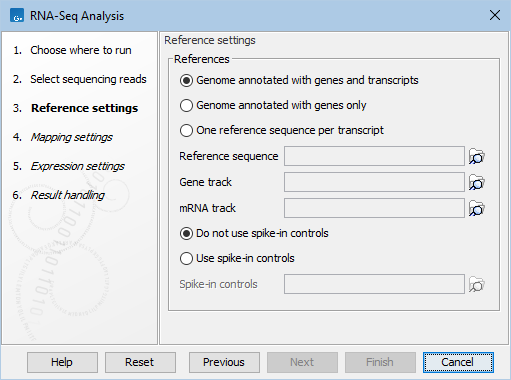
Task: Click the Expression settings step
Action: (x=77, y=166)
